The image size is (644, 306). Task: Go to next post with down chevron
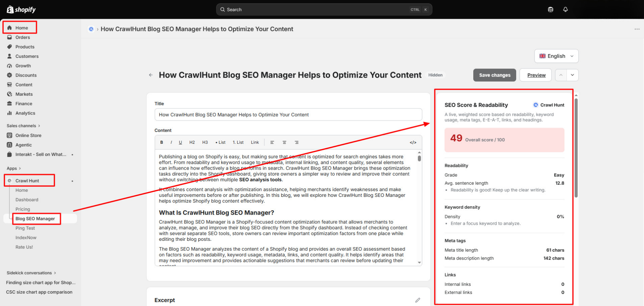pos(573,75)
